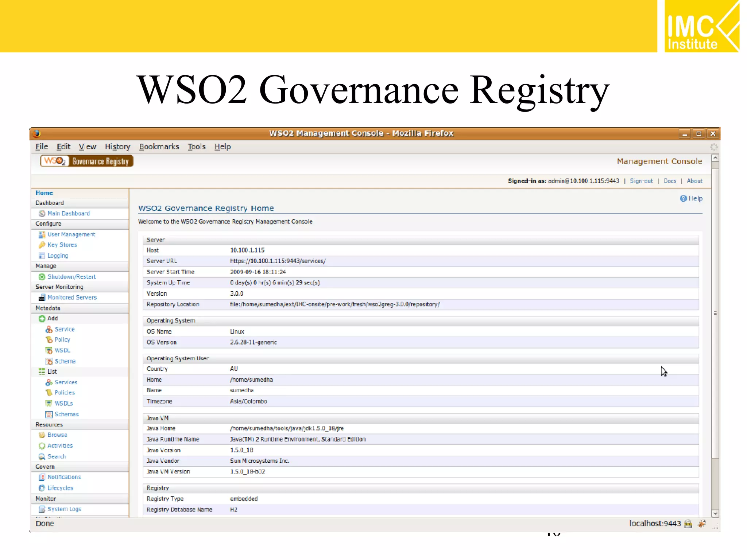747x560 pixels.
Task: Click the Home link in sidebar
Action: [x=44, y=193]
